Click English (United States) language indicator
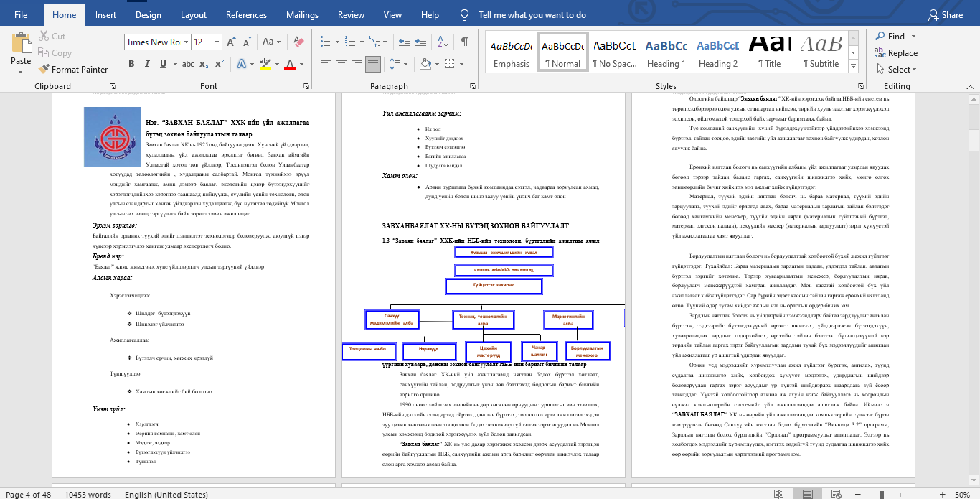 tap(166, 495)
